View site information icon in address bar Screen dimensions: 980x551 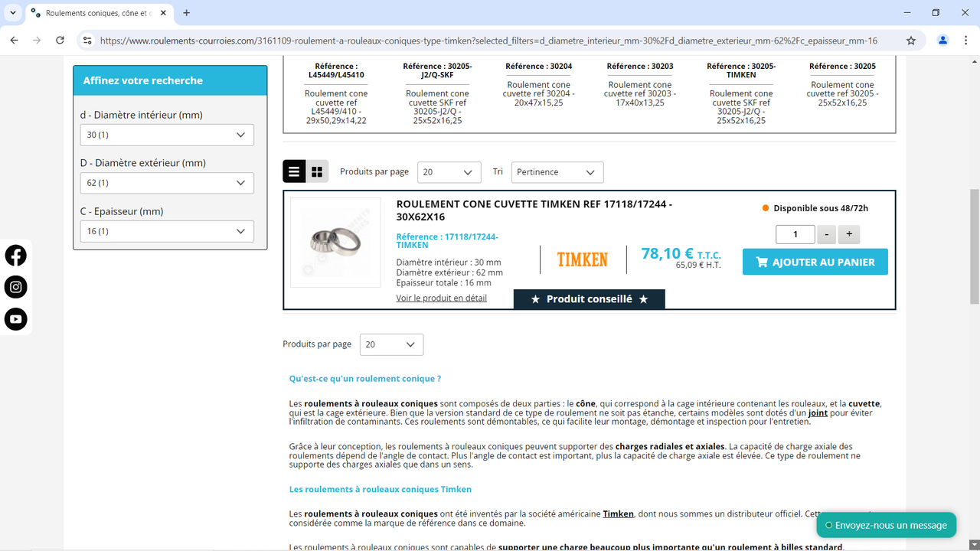point(87,41)
